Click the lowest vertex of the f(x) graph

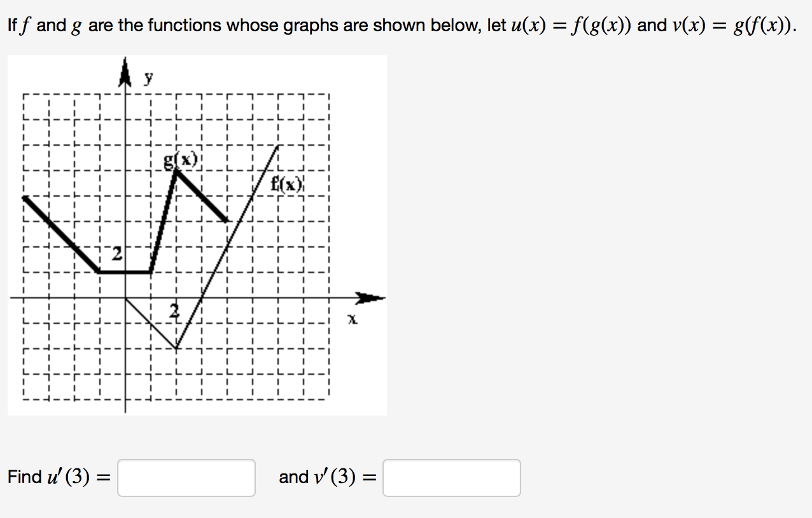[176, 349]
